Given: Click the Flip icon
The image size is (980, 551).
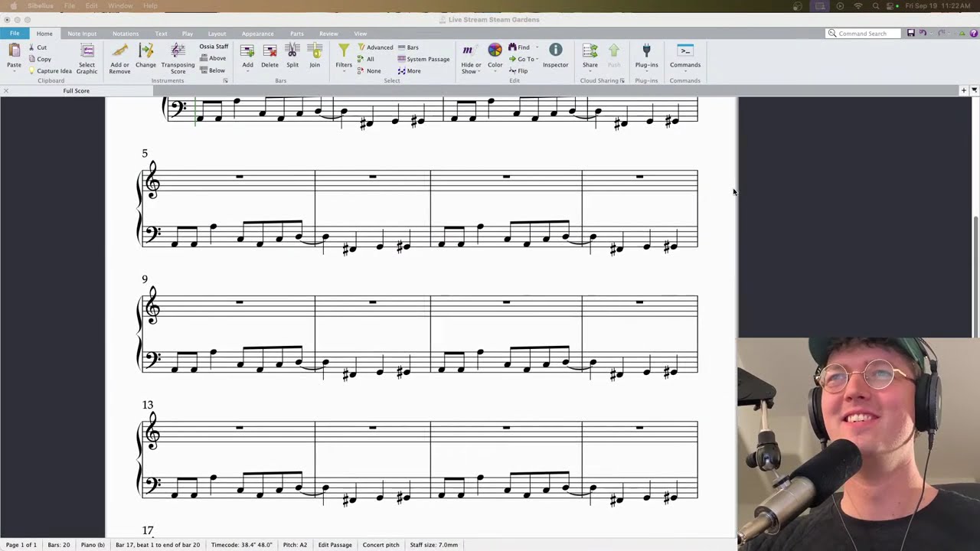Looking at the screenshot, I should (x=512, y=70).
